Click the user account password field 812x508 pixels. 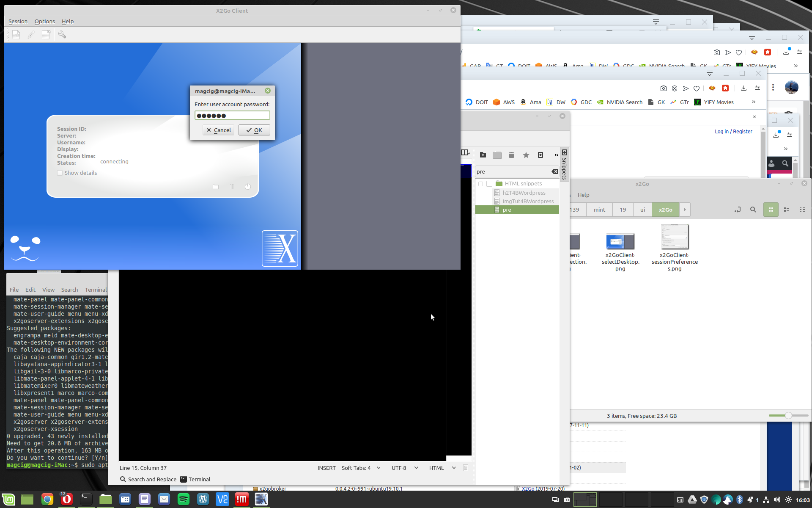point(232,116)
